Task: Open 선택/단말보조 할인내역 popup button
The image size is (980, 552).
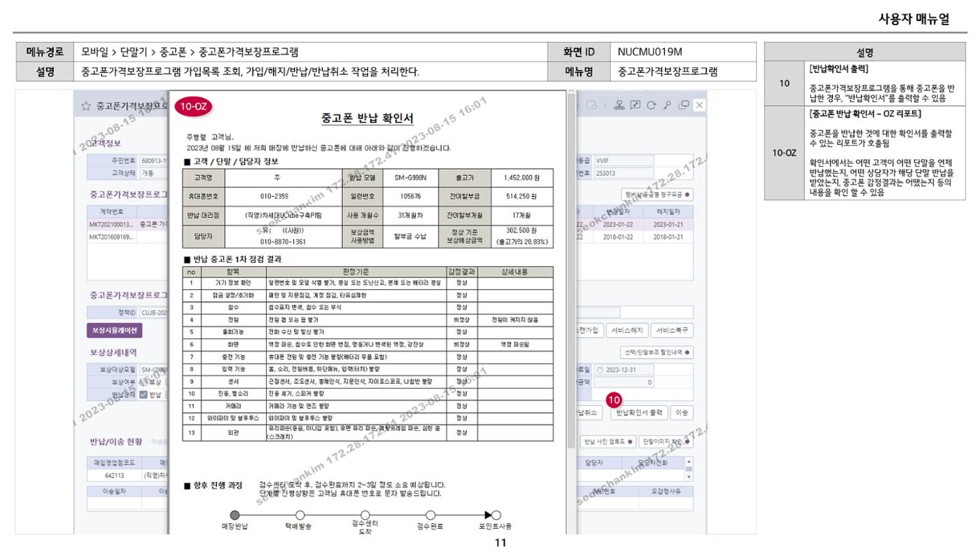Action: click(x=658, y=352)
